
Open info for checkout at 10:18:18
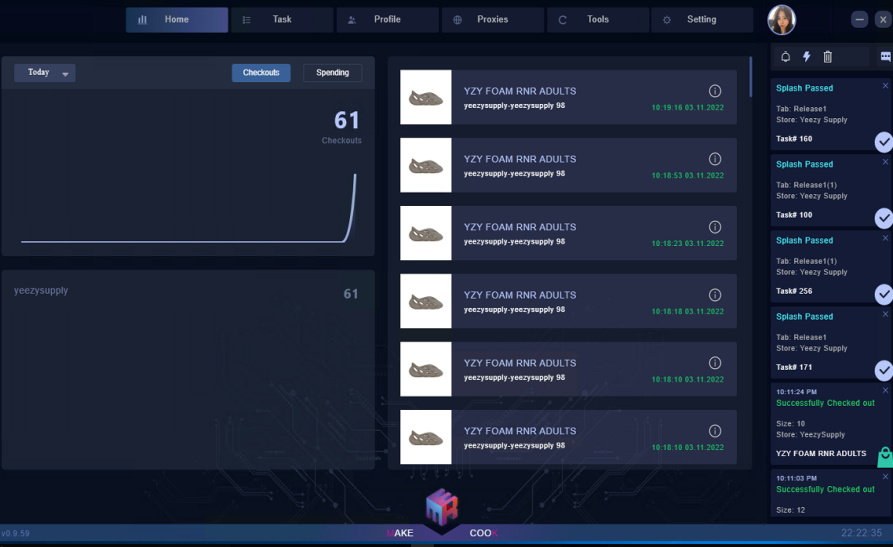[x=715, y=295]
